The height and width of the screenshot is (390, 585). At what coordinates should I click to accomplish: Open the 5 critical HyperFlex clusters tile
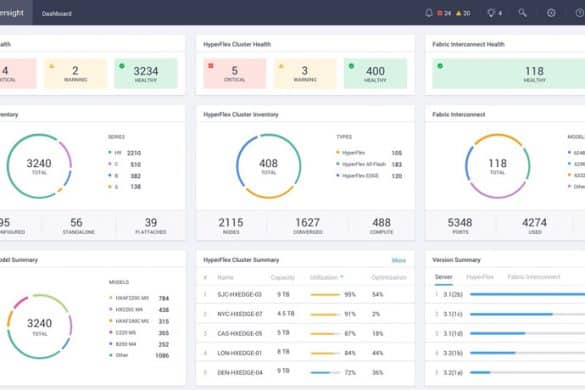[x=235, y=73]
